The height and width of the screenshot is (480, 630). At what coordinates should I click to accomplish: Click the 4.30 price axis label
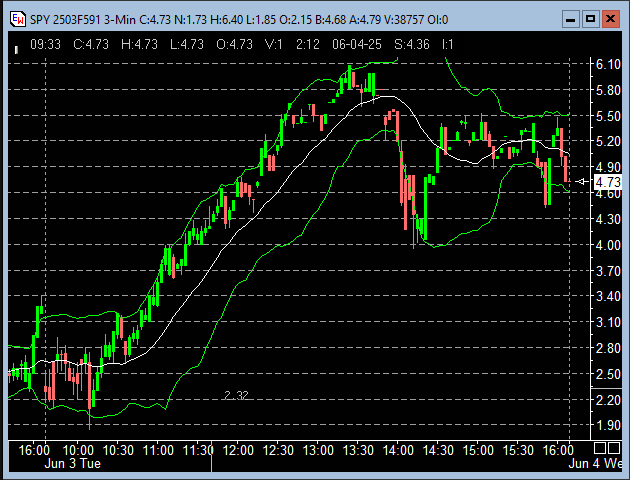tap(608, 219)
